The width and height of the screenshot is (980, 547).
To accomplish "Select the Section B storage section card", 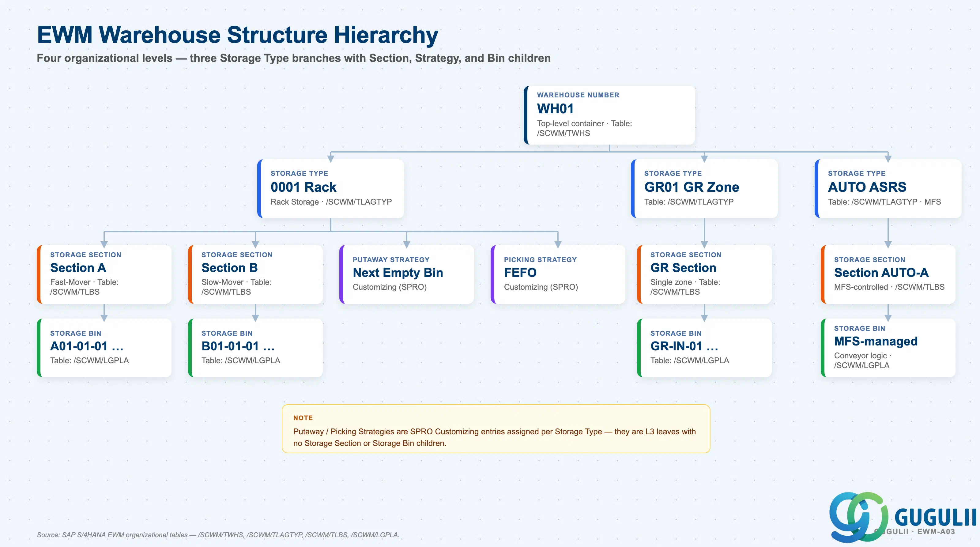I will click(x=255, y=274).
